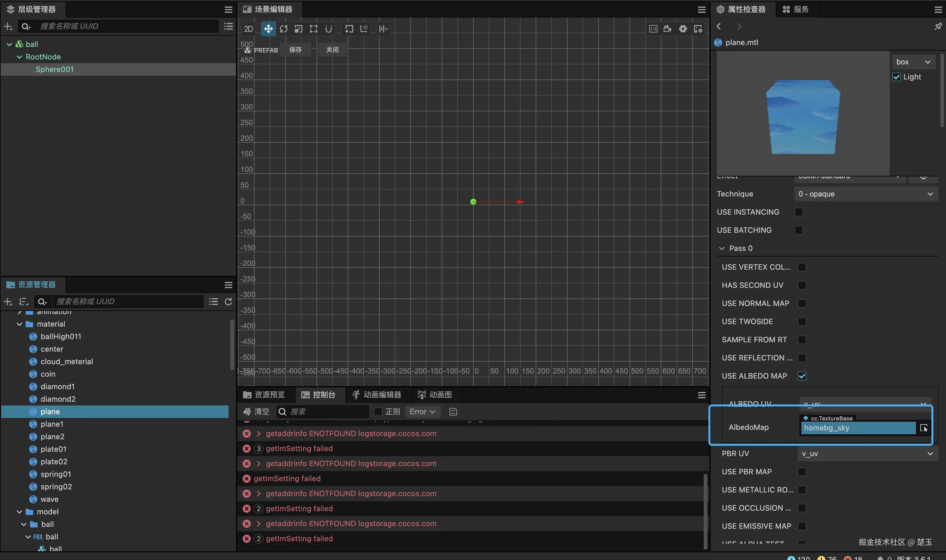Enable USE NORMAL MAP checkbox
This screenshot has width=946, height=560.
(x=802, y=303)
